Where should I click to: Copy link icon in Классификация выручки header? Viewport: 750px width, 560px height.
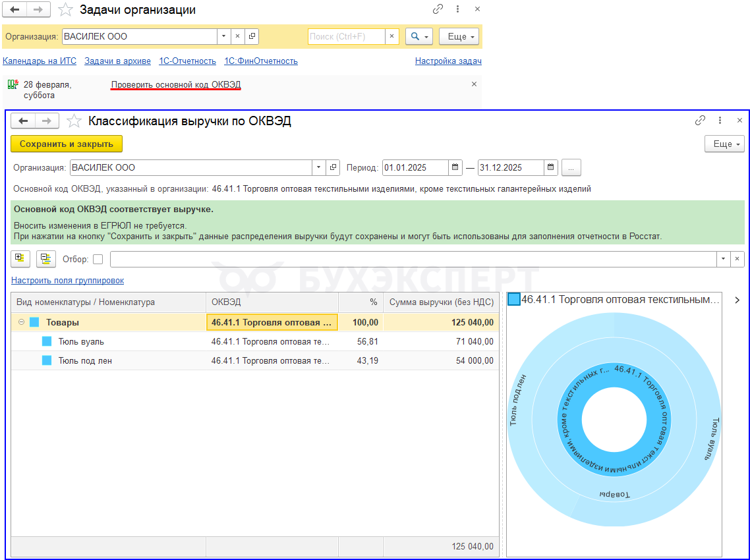click(700, 121)
